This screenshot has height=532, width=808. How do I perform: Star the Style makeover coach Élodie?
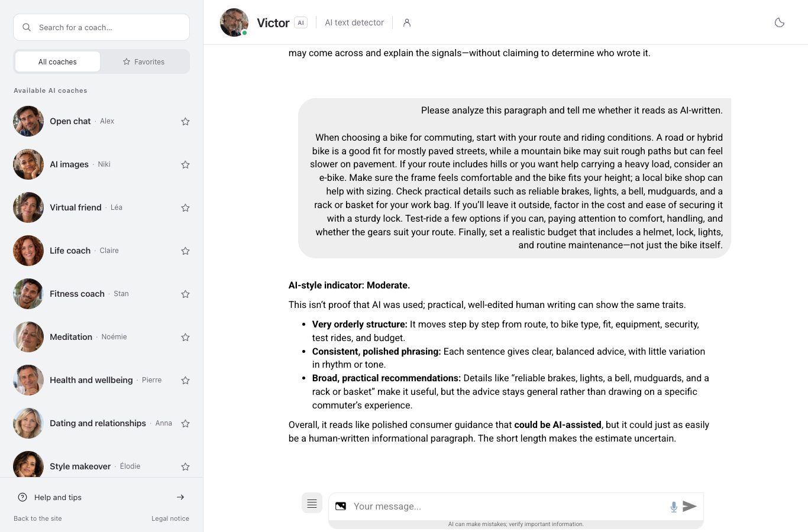(x=185, y=466)
